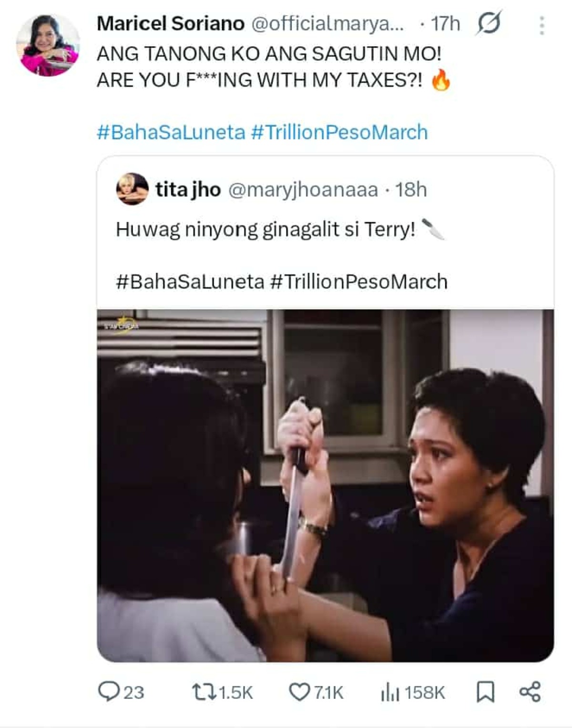Repost this tweet with the retweet icon

point(202,692)
